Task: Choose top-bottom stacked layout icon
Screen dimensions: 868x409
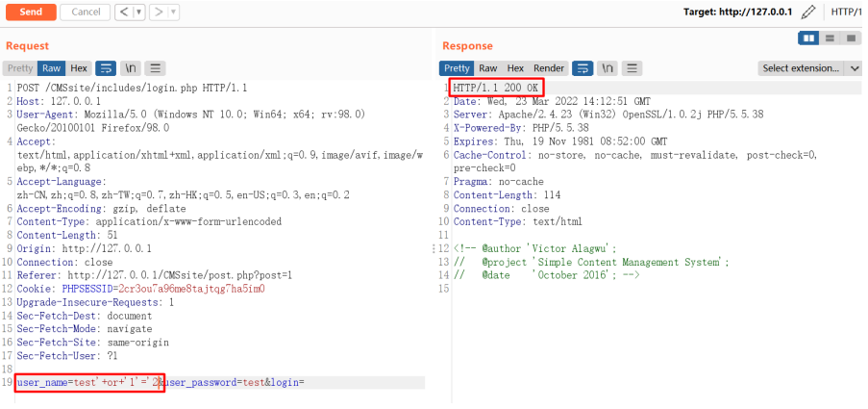Action: pos(830,38)
